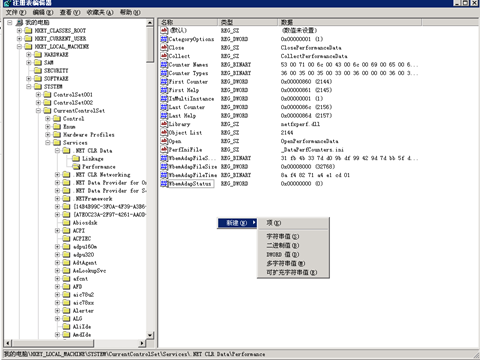Screen dimensions: 480x360
Task: Select the SECURITY folder icon
Action: coord(38,70)
